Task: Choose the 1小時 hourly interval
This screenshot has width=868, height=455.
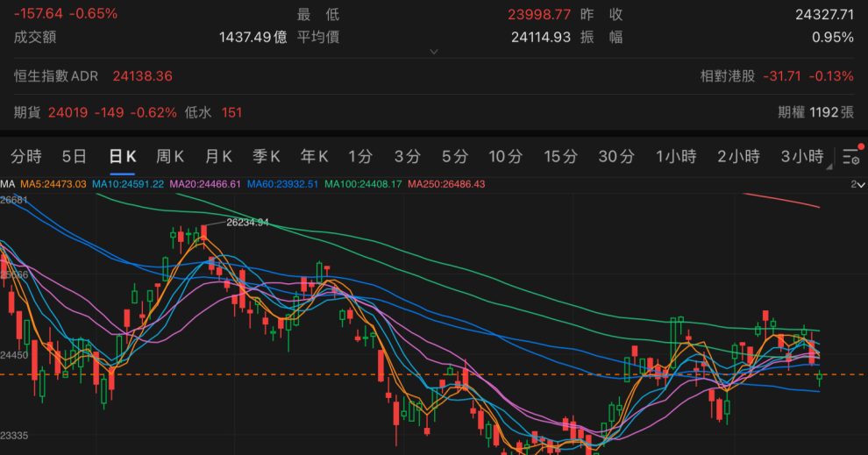Action: (x=676, y=157)
